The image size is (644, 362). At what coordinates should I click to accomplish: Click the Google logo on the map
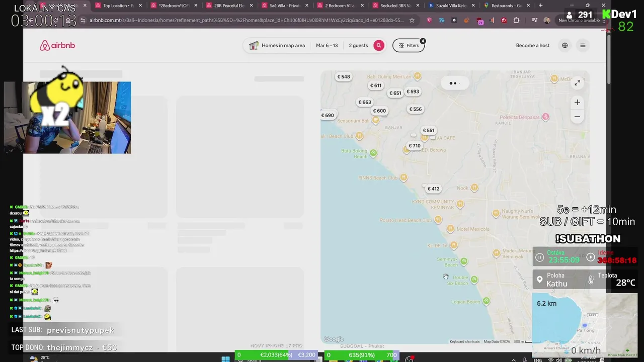(x=334, y=339)
